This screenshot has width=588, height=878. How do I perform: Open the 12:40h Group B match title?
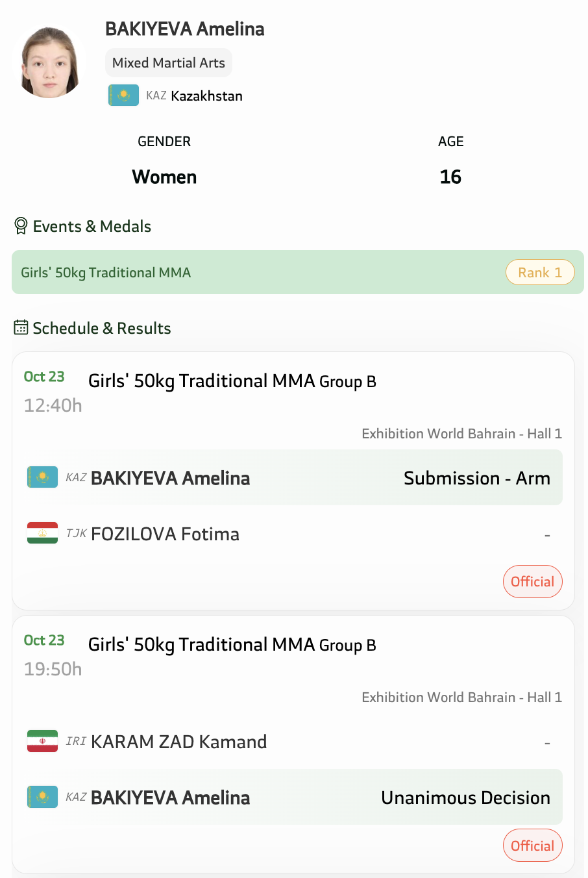point(232,381)
